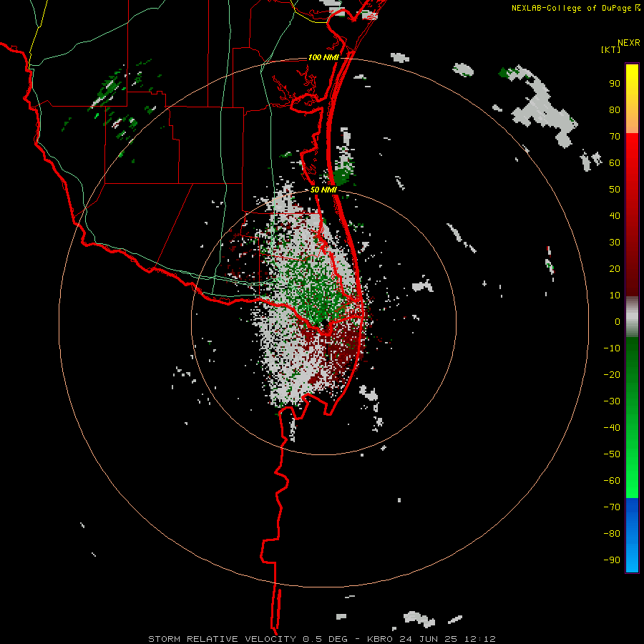Click the 70 value on velocity scale

click(x=615, y=137)
